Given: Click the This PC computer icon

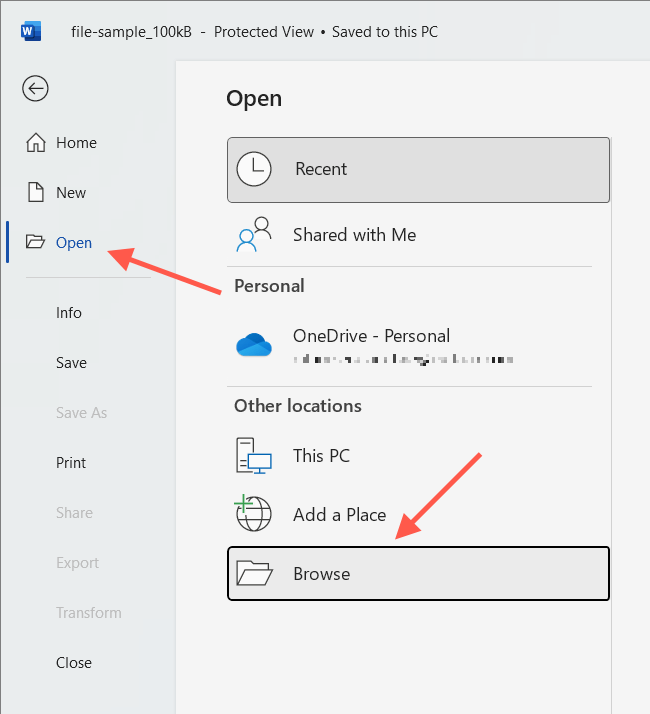Looking at the screenshot, I should point(254,456).
